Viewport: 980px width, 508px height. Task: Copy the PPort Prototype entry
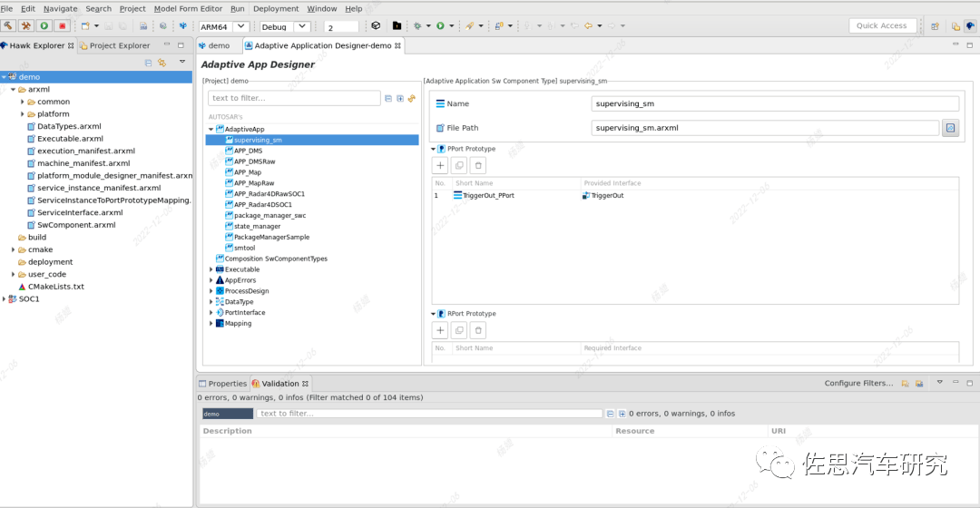click(459, 165)
